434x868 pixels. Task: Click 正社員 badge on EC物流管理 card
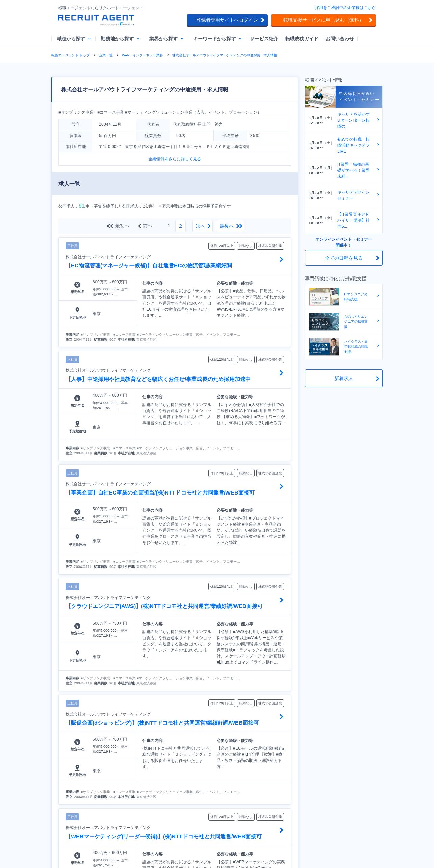72,246
